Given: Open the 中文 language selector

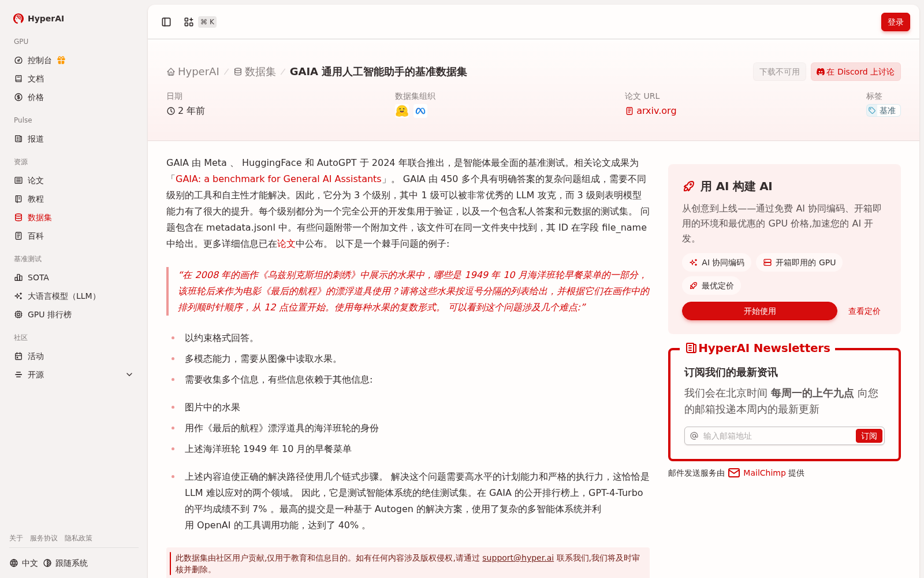Looking at the screenshot, I should pyautogui.click(x=24, y=563).
